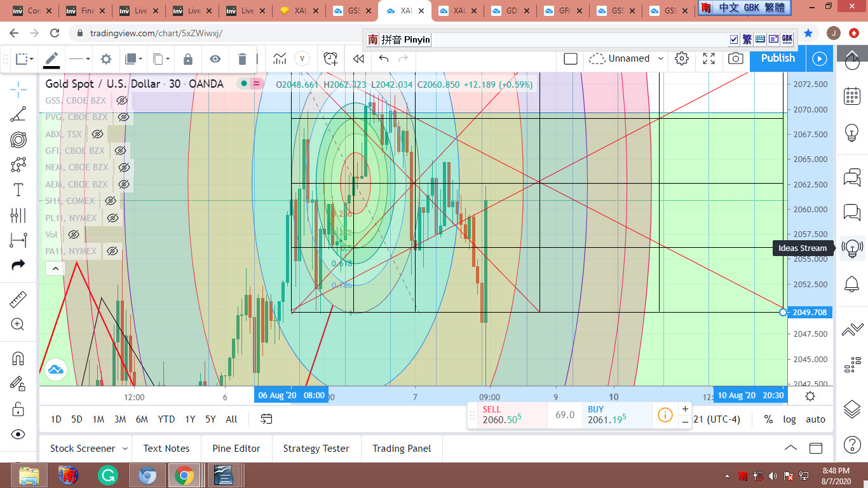Image resolution: width=868 pixels, height=488 pixels.
Task: Open calendar icon in right sidebar
Action: (851, 96)
